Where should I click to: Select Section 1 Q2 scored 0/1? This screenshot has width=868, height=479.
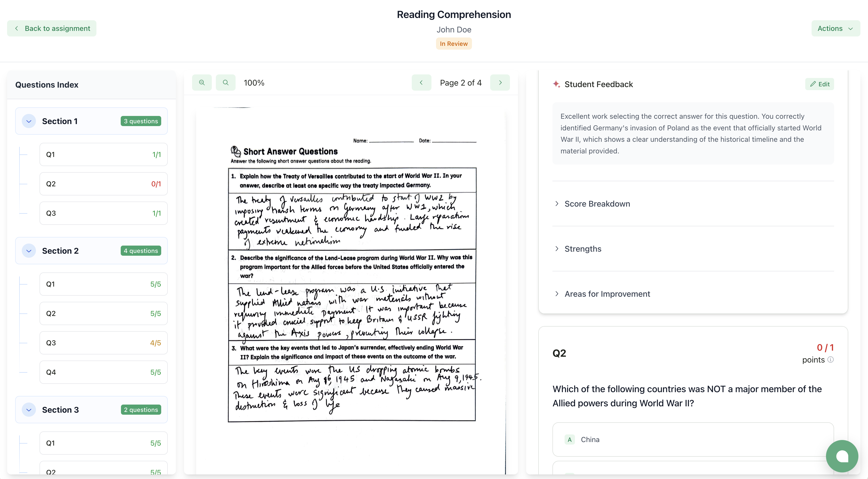pyautogui.click(x=103, y=184)
